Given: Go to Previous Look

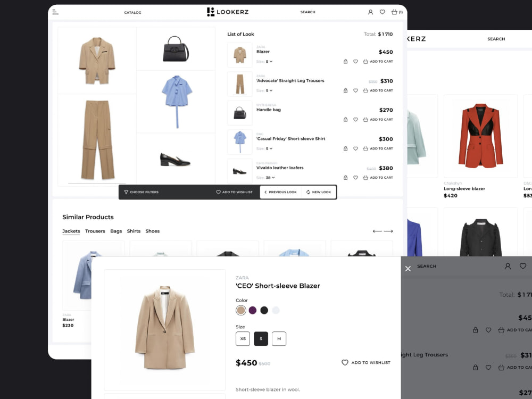Looking at the screenshot, I should [280, 192].
